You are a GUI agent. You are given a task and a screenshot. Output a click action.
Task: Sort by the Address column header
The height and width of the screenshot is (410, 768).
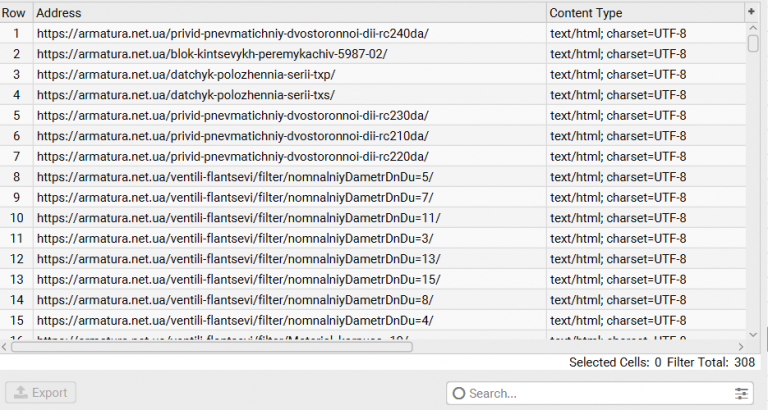(290, 13)
